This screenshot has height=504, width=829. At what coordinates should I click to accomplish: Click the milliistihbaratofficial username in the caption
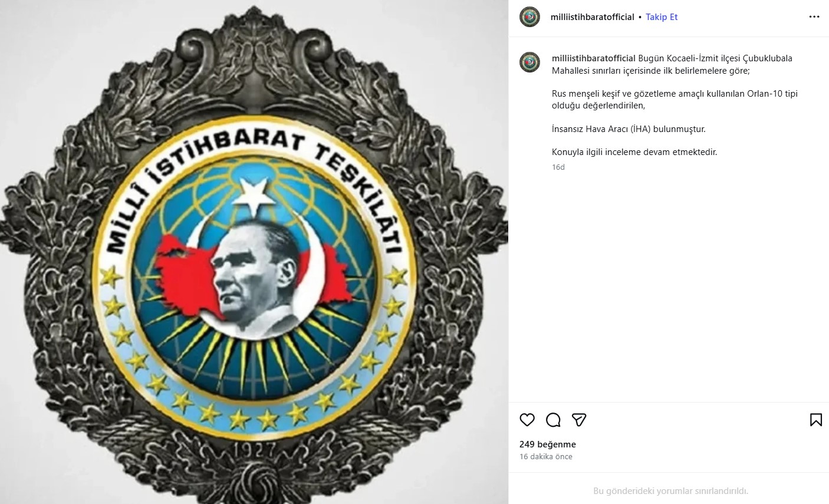[x=594, y=58]
